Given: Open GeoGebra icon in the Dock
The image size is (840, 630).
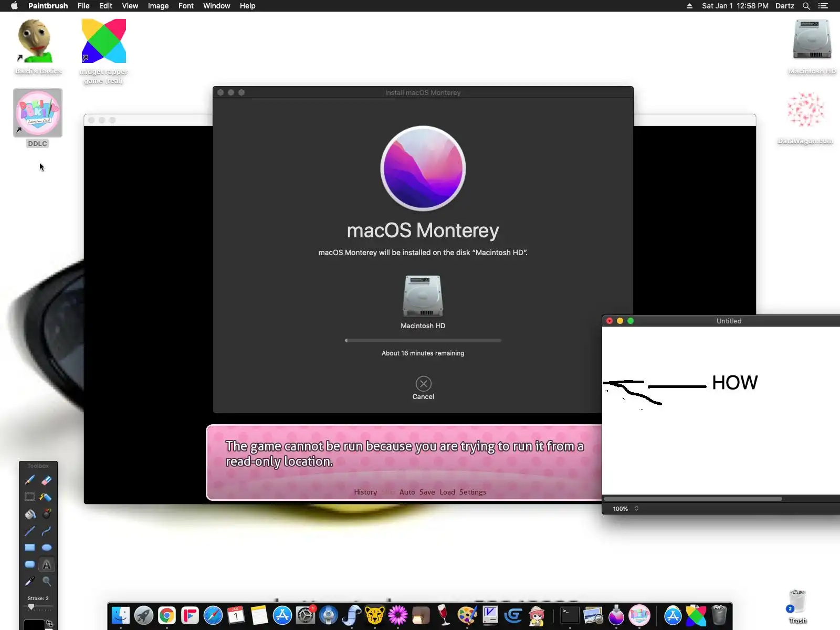Looking at the screenshot, I should (513, 615).
